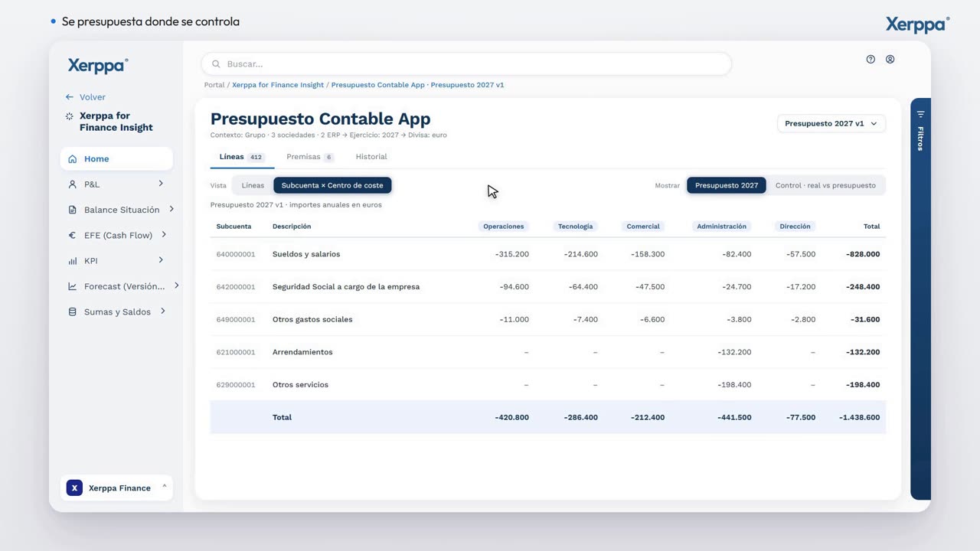Go to Home in the sidebar
Viewport: 980px width, 551px height.
pos(116,159)
